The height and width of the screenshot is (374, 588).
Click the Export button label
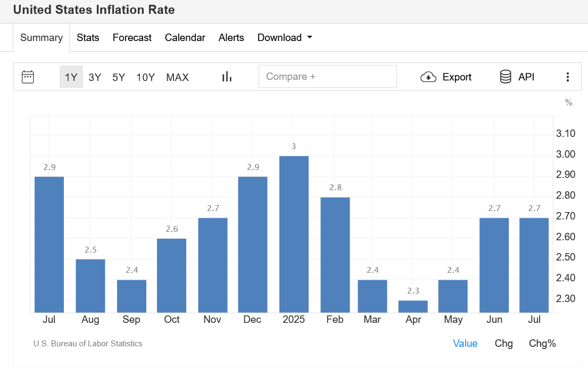457,77
